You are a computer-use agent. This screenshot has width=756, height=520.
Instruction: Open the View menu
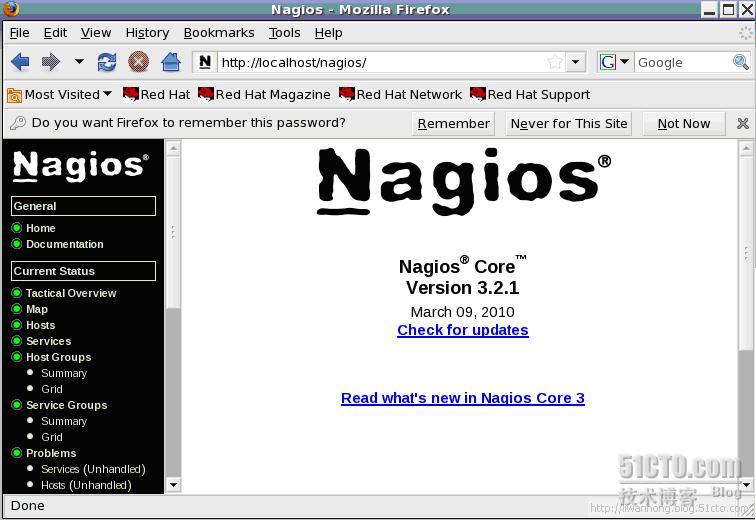click(95, 33)
